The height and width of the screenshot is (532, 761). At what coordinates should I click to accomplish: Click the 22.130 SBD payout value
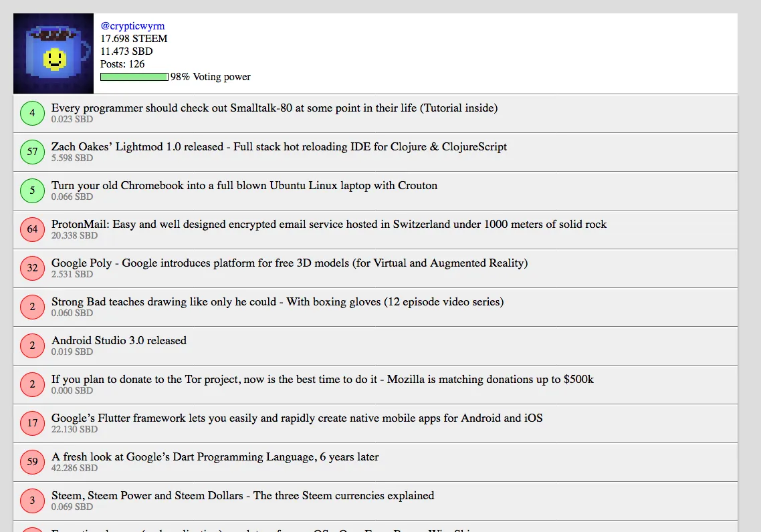[75, 429]
